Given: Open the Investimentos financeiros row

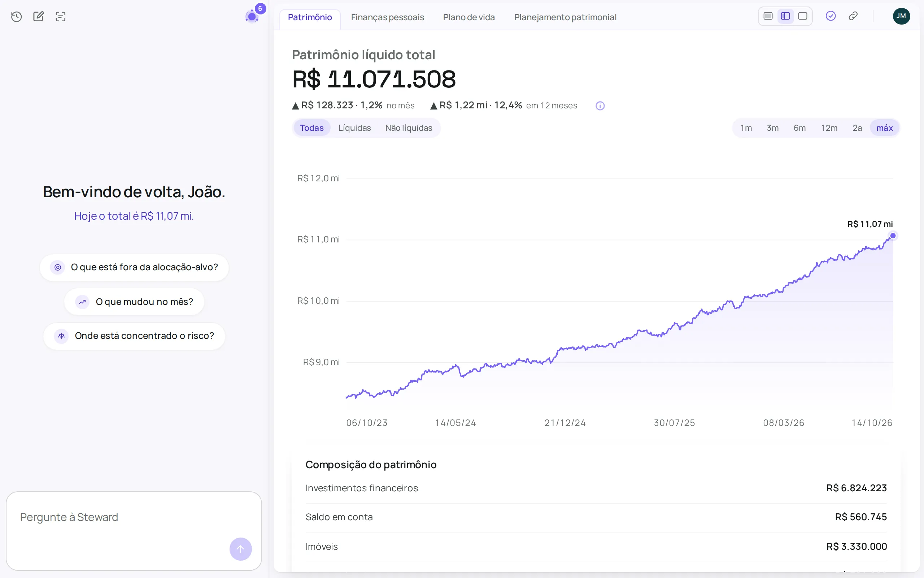Looking at the screenshot, I should coord(596,488).
